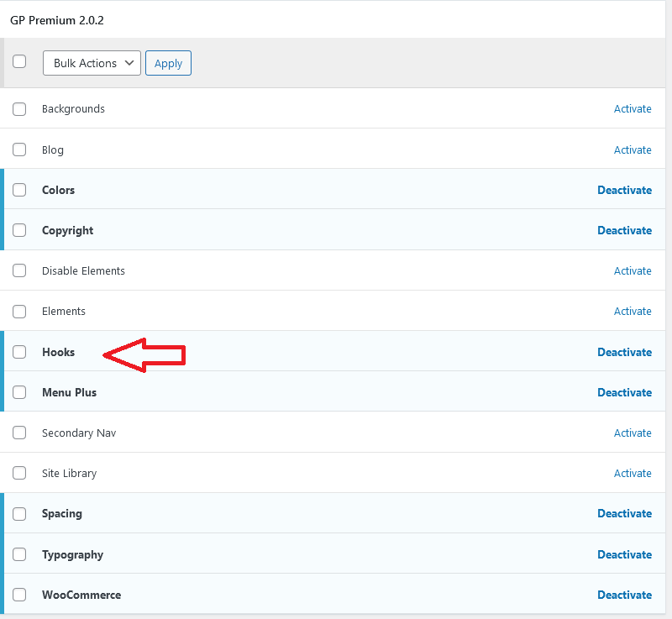
Task: Tick the select-all checkbox beside Bulk Actions
Action: click(x=19, y=61)
